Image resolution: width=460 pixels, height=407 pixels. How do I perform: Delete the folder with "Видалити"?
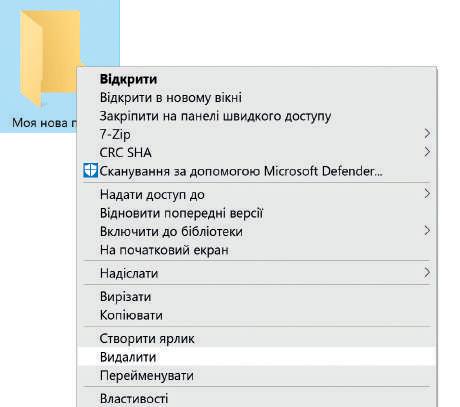257,357
